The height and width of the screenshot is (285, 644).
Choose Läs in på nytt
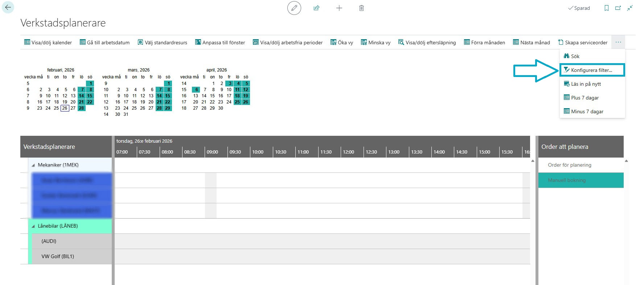point(586,84)
